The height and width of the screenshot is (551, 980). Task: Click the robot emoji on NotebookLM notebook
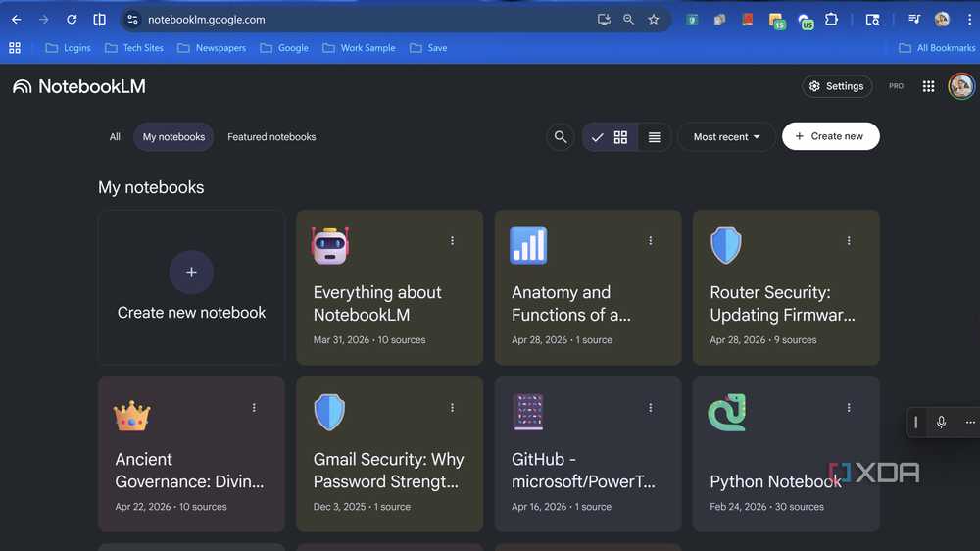pyautogui.click(x=330, y=246)
